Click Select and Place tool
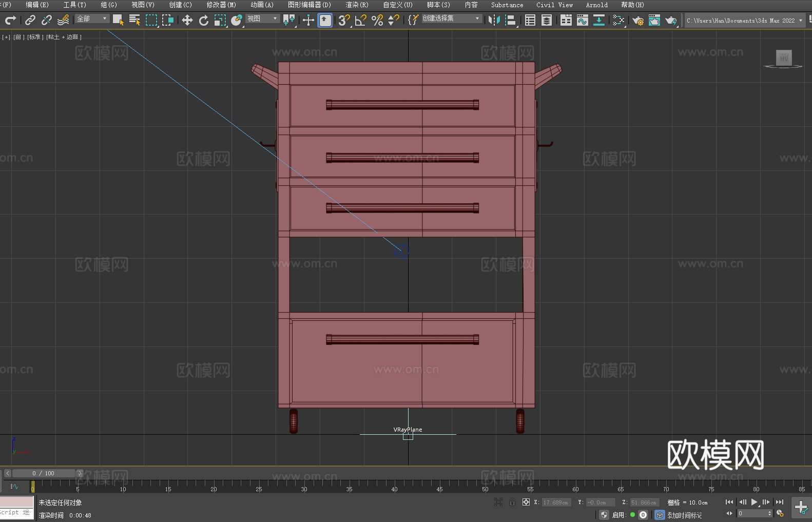Image resolution: width=812 pixels, height=522 pixels. point(237,20)
